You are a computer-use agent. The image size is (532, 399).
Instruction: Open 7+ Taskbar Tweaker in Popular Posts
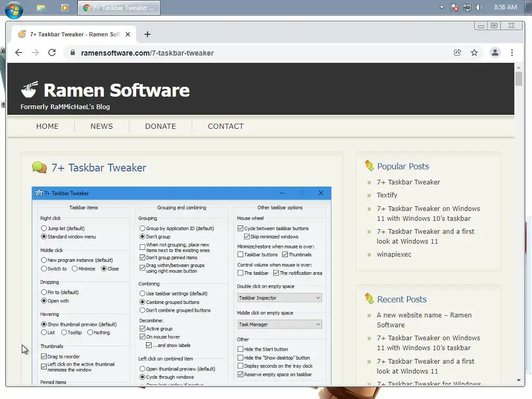click(408, 182)
